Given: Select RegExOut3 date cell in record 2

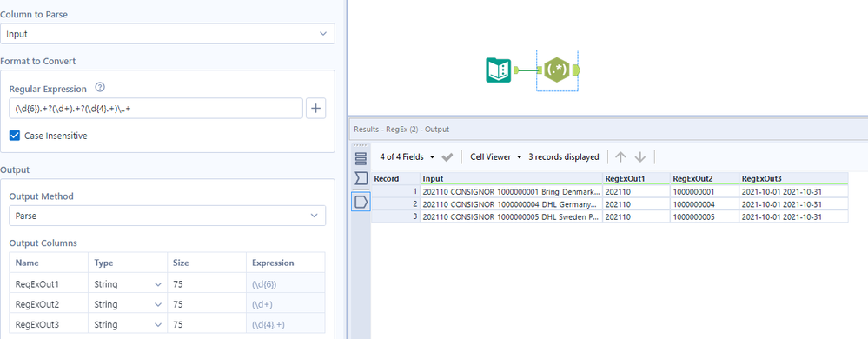Looking at the screenshot, I should pyautogui.click(x=794, y=204).
